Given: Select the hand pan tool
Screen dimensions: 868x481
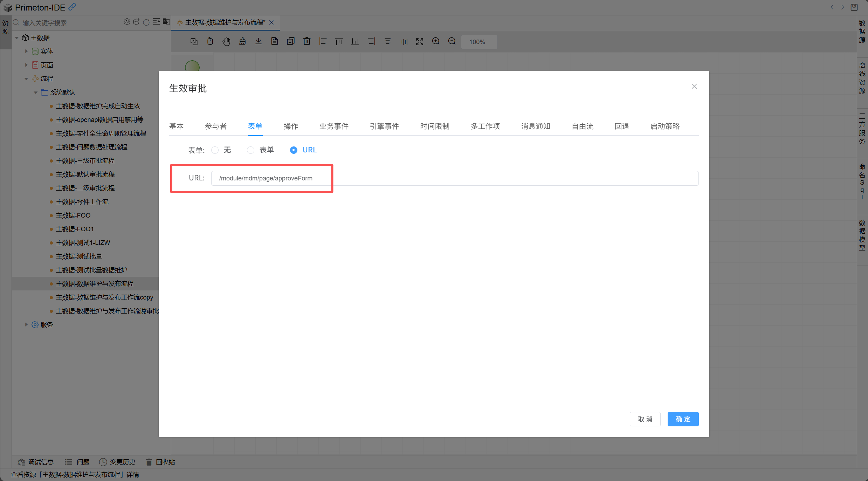Looking at the screenshot, I should (226, 41).
